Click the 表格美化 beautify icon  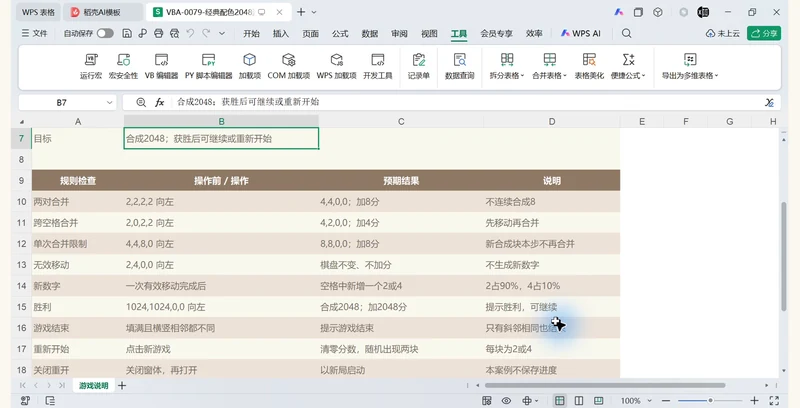589,60
